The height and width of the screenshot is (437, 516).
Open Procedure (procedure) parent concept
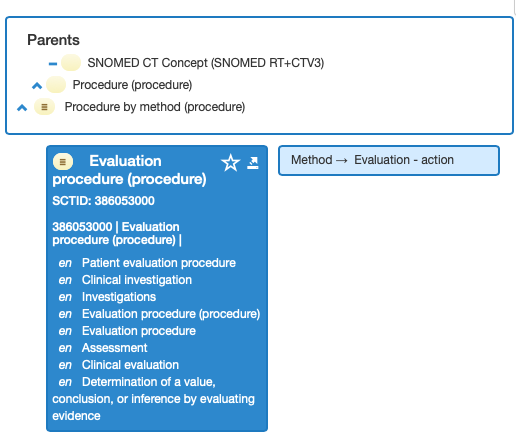[x=132, y=85]
